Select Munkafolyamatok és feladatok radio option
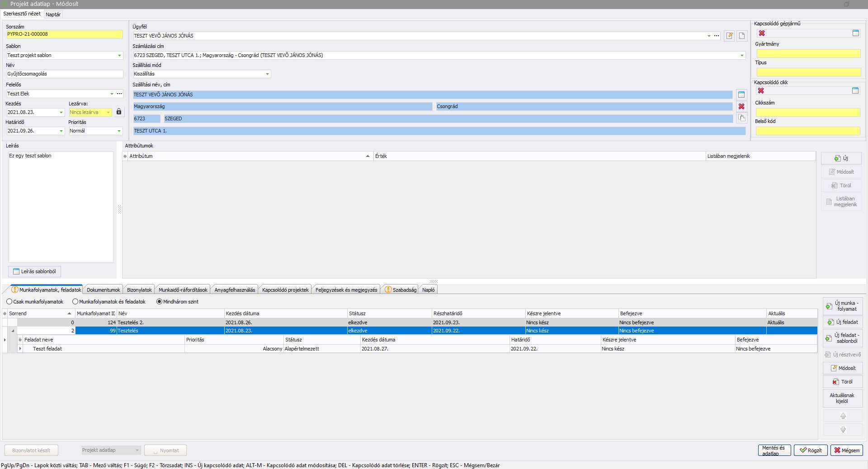 pos(75,302)
